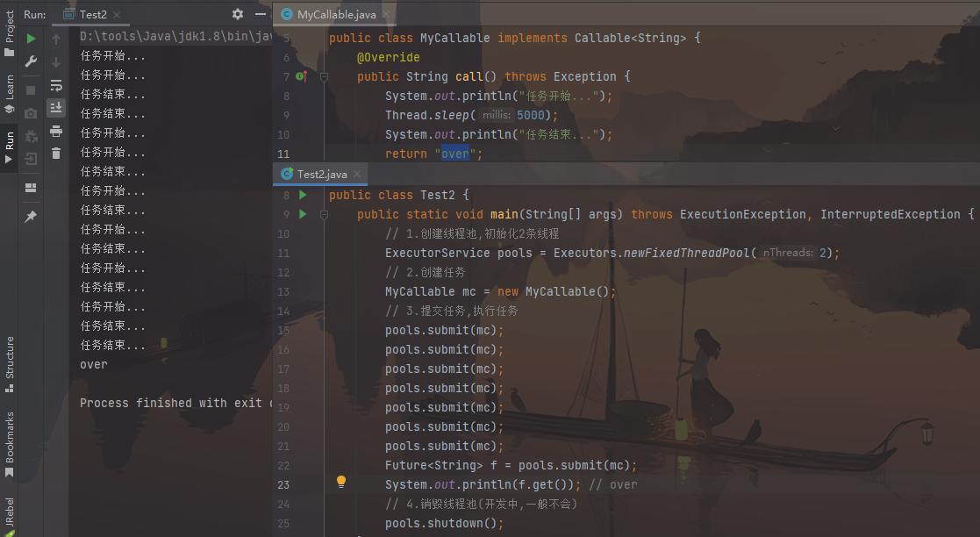Click the pin tab icon
This screenshot has height=537, width=980.
32,216
